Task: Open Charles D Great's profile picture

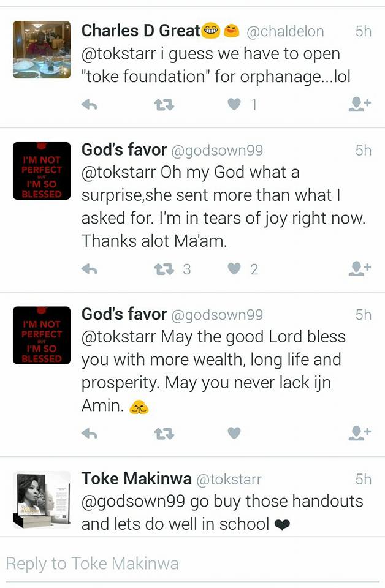Action: pyautogui.click(x=42, y=50)
